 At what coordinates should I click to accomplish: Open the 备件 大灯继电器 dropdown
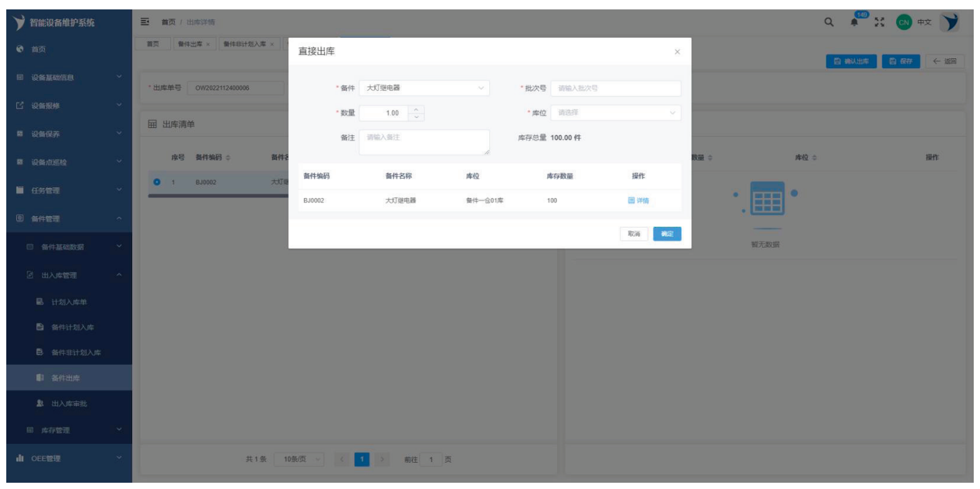(424, 88)
